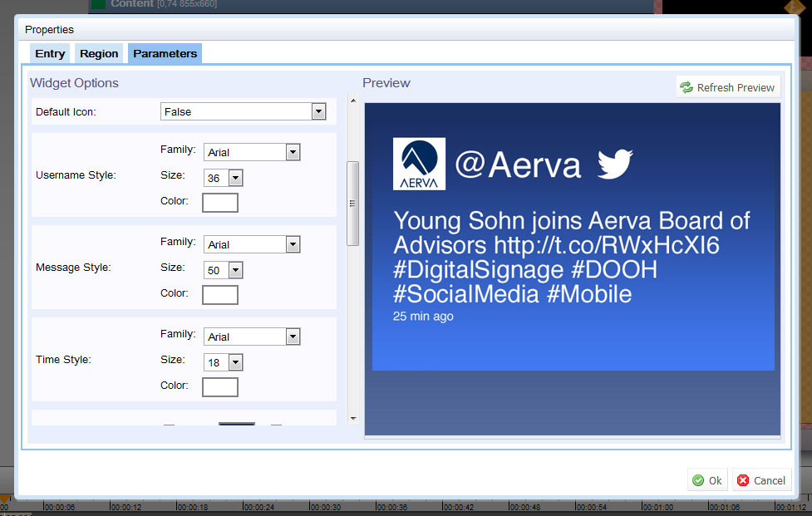Viewport: 812px width, 516px height.
Task: Click the Message Style label
Action: pyautogui.click(x=73, y=267)
